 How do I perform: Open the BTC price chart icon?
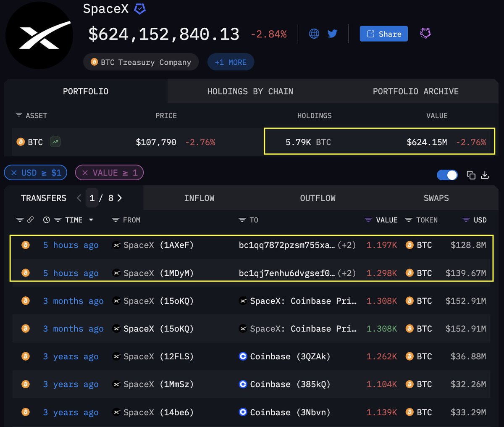point(55,142)
